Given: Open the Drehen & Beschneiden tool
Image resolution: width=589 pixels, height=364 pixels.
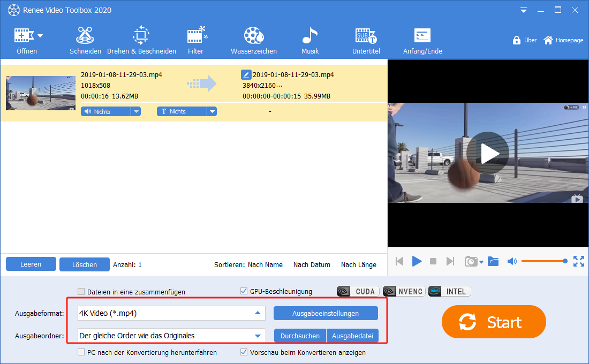Looking at the screenshot, I should point(141,40).
